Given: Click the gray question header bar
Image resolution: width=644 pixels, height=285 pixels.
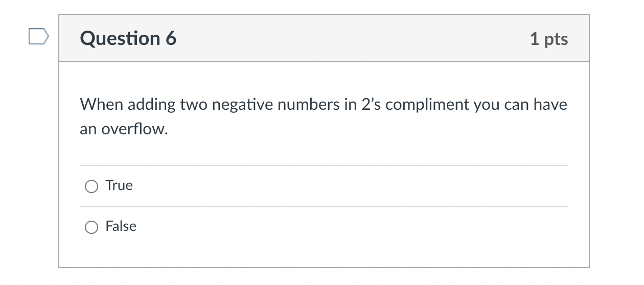Looking at the screenshot, I should (x=324, y=38).
